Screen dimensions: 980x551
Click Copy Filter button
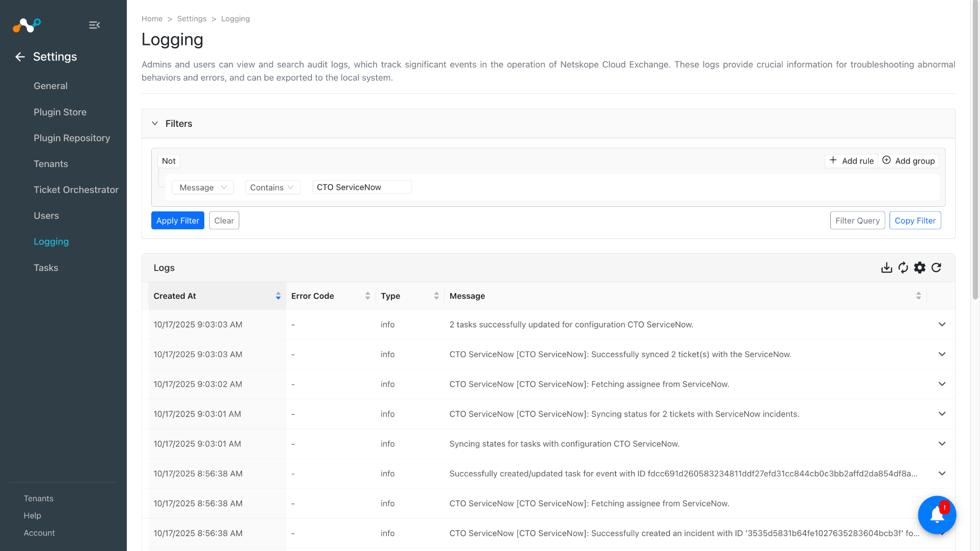tap(915, 220)
